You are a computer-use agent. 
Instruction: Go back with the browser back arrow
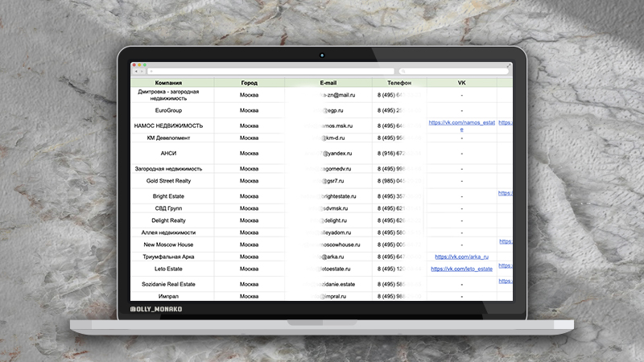click(x=136, y=72)
